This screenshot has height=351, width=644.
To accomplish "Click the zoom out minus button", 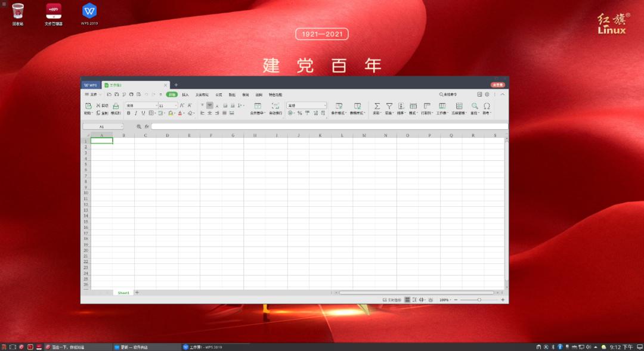I will pyautogui.click(x=456, y=300).
